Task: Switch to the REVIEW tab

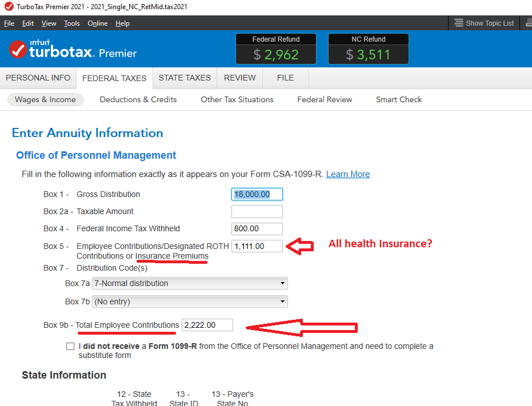Action: 239,78
